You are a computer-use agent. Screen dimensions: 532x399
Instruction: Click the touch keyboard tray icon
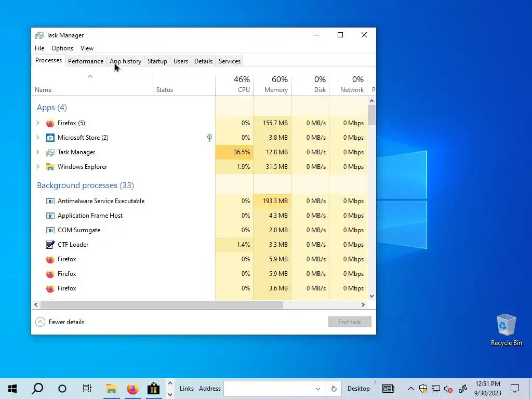click(x=388, y=389)
